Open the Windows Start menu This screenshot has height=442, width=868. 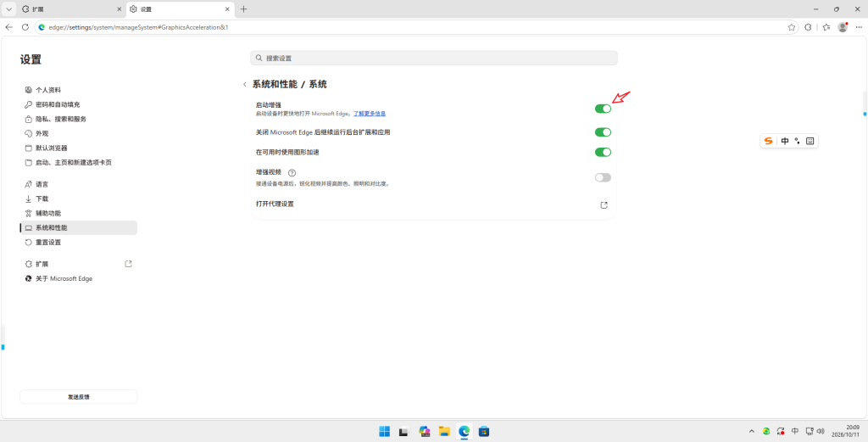[384, 431]
